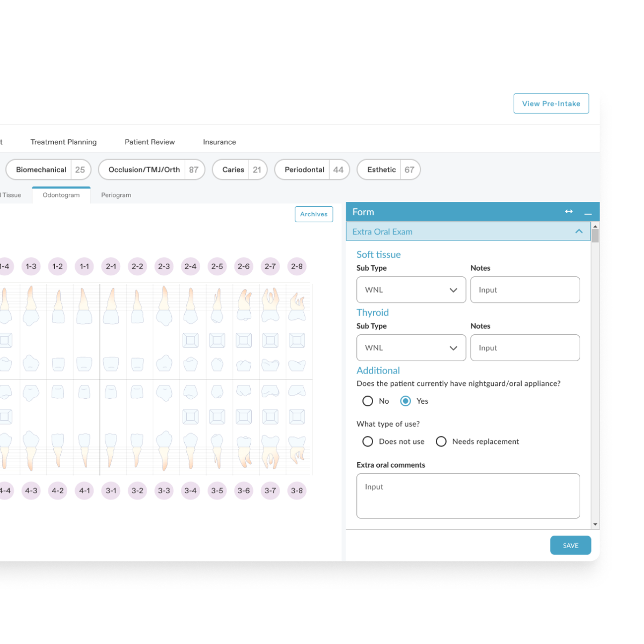This screenshot has height=644, width=644.
Task: Select No for nightguard question
Action: [368, 401]
